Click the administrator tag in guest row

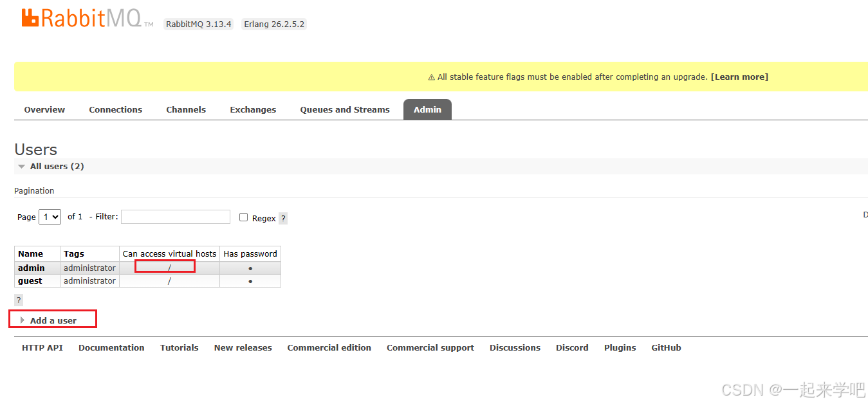click(x=89, y=281)
